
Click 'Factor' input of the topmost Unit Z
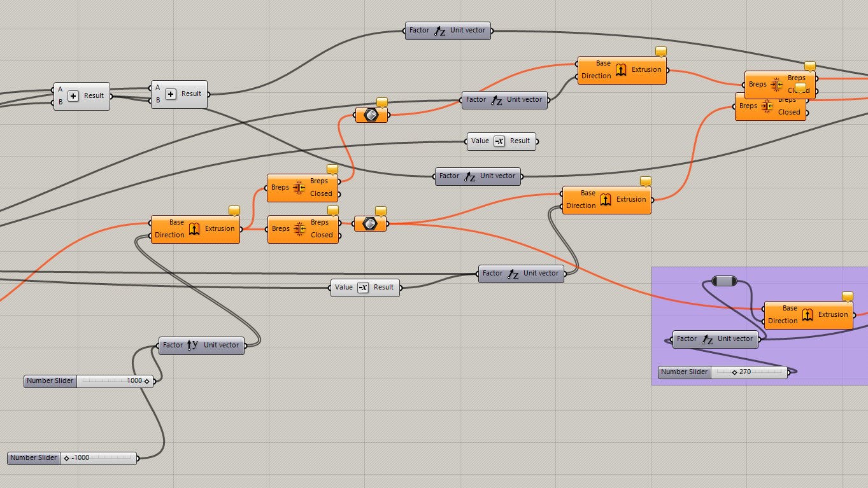(x=419, y=31)
